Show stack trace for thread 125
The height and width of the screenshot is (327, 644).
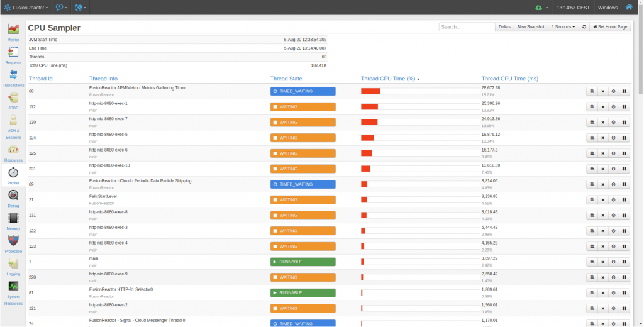pos(592,153)
